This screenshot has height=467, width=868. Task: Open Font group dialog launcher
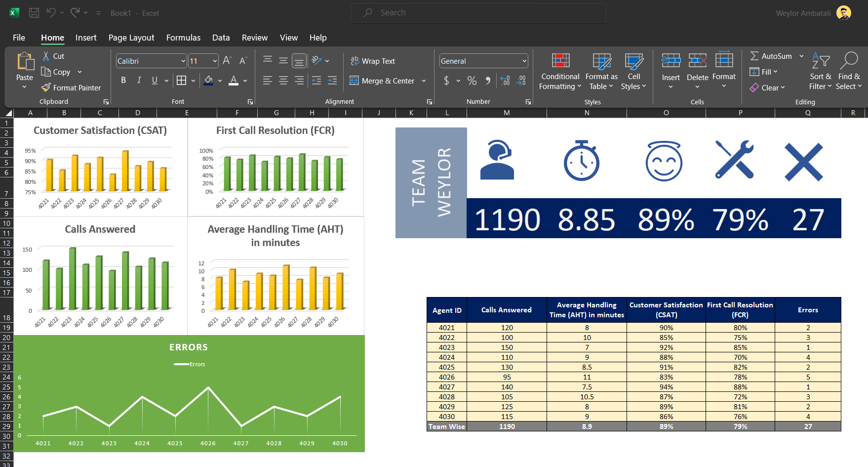250,102
